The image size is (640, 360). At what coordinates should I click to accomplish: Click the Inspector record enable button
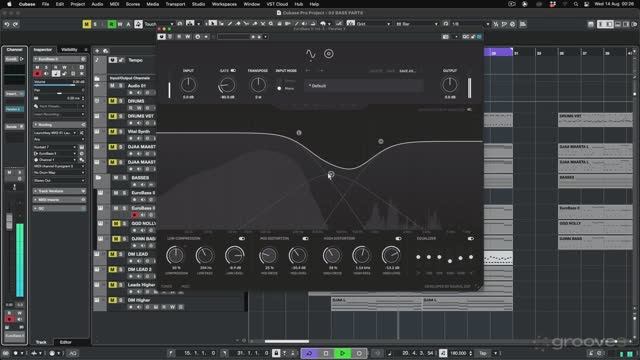pos(37,73)
